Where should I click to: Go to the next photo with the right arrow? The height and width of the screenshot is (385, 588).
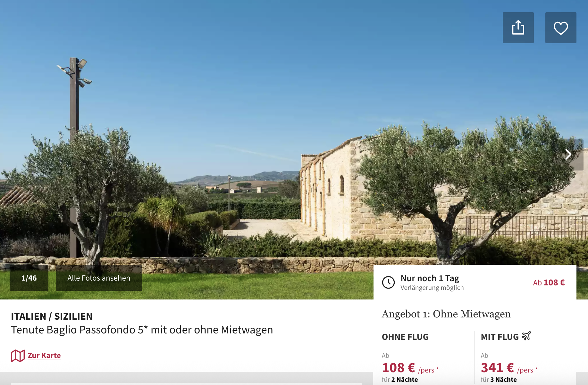tap(568, 155)
